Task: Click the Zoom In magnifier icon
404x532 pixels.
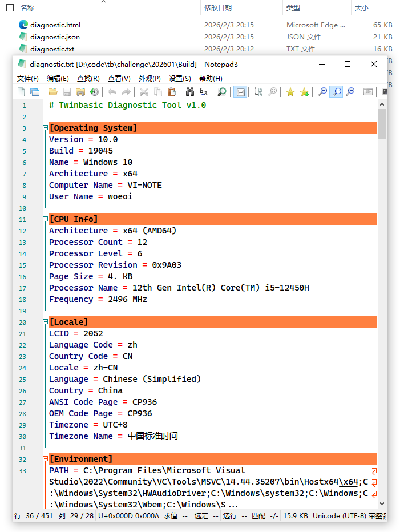Action: point(323,92)
